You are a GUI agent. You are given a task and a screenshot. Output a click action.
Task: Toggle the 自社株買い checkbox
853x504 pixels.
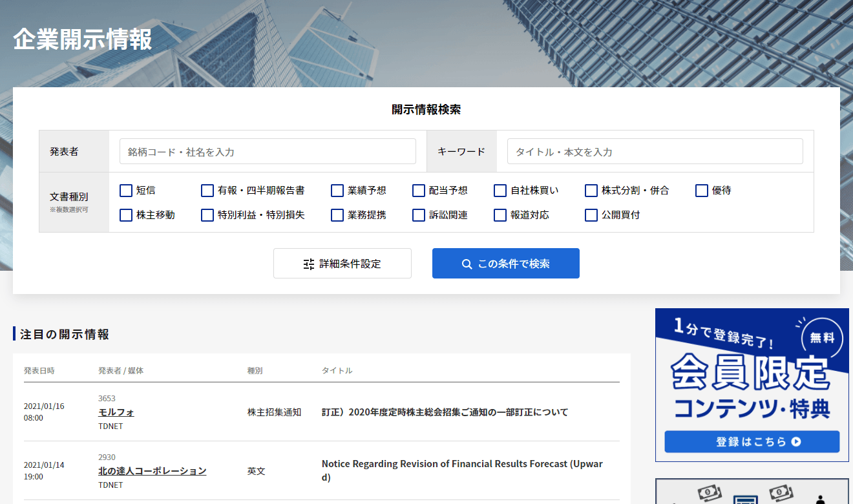[500, 191]
